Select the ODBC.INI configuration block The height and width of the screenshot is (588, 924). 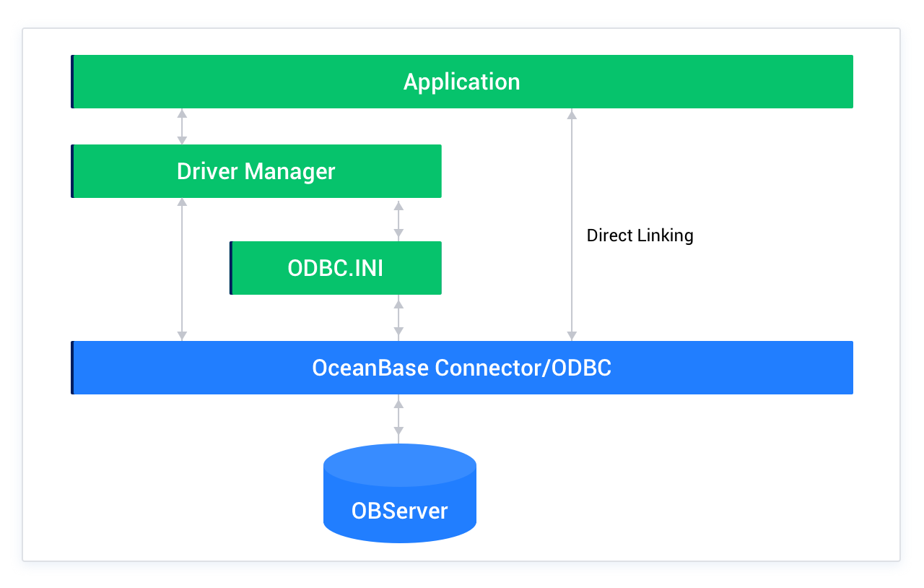335,267
